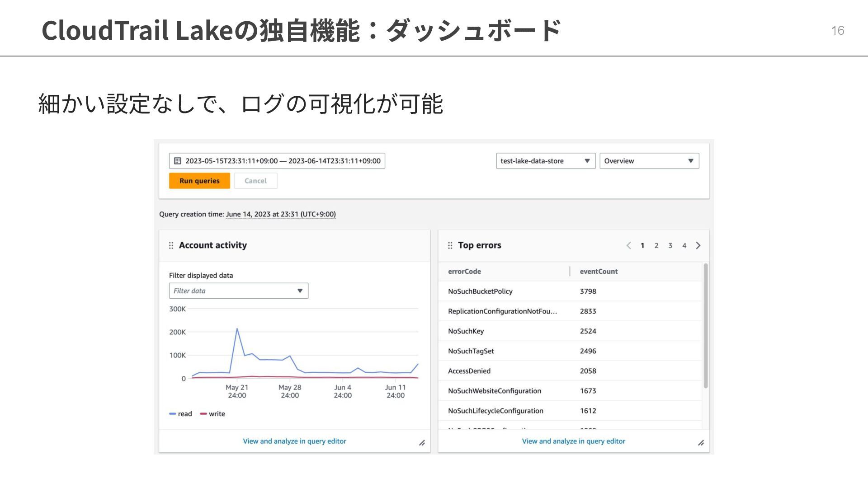Click the date range input field

[x=283, y=161]
